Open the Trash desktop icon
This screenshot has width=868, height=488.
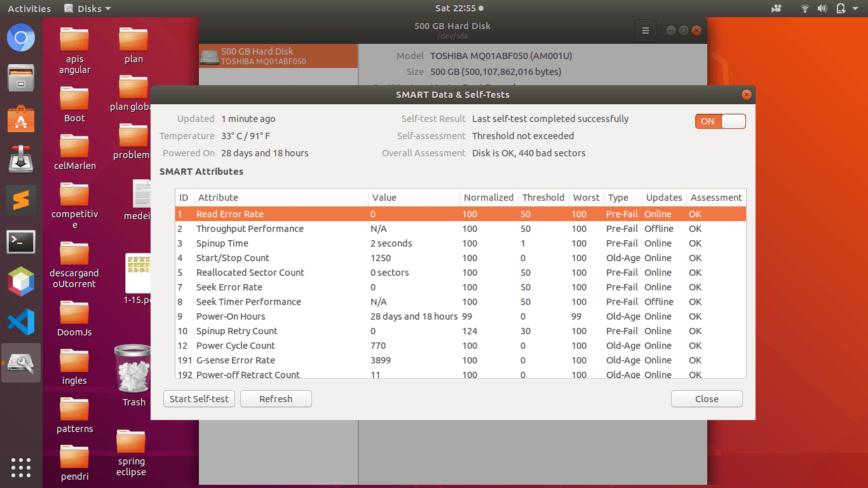pyautogui.click(x=133, y=375)
